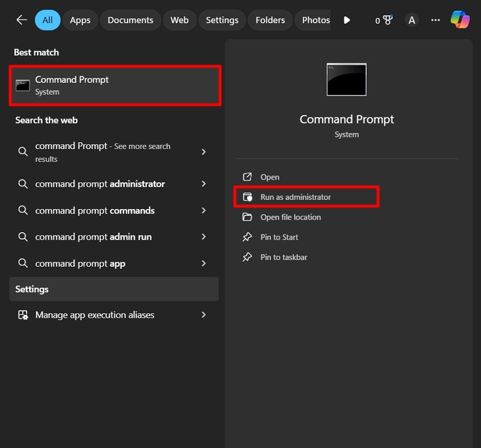Click the ellipsis options icon

coord(435,20)
